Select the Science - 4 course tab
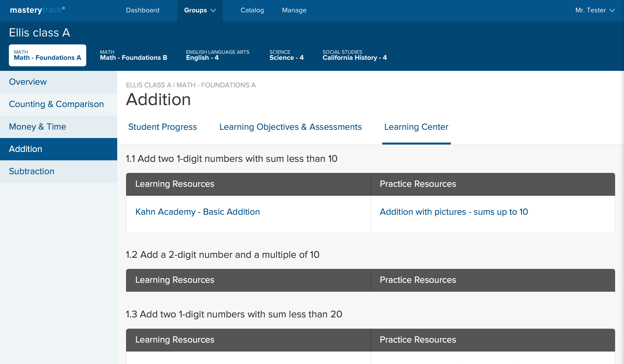The height and width of the screenshot is (364, 624). coord(286,55)
